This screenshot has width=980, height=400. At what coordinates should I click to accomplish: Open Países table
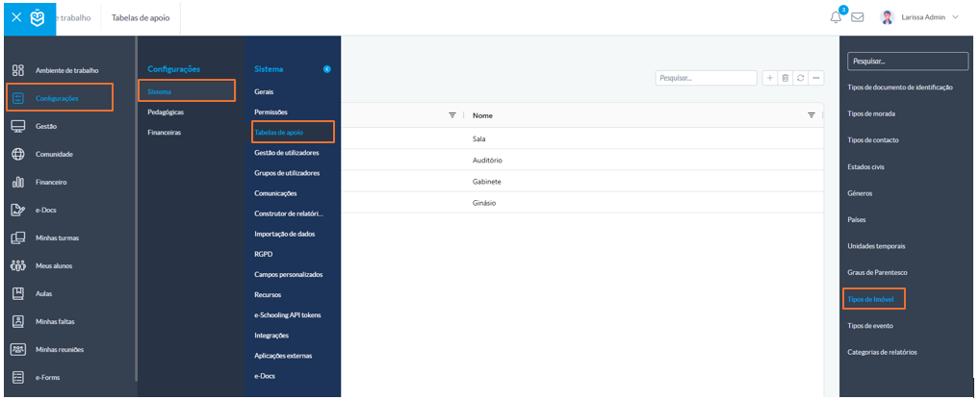click(x=857, y=220)
